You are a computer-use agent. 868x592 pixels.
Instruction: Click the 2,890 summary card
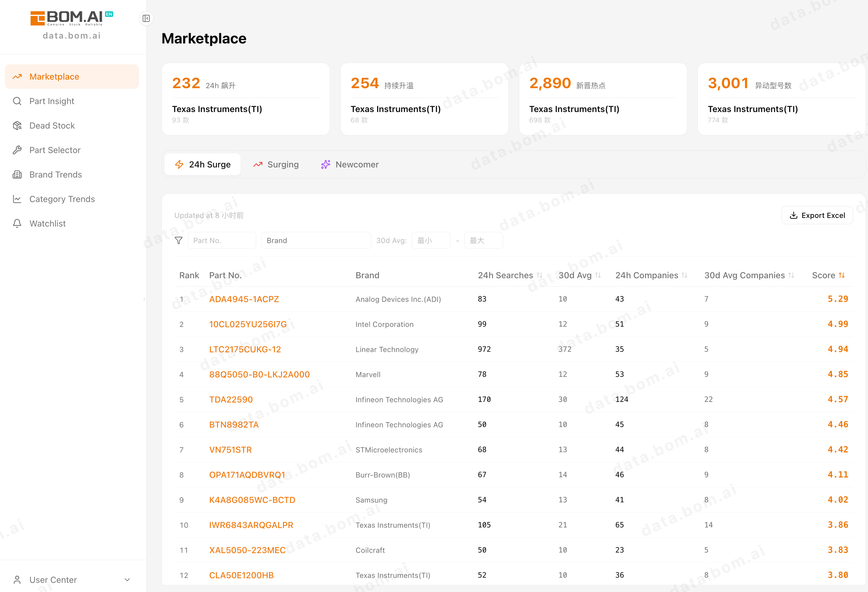[603, 99]
